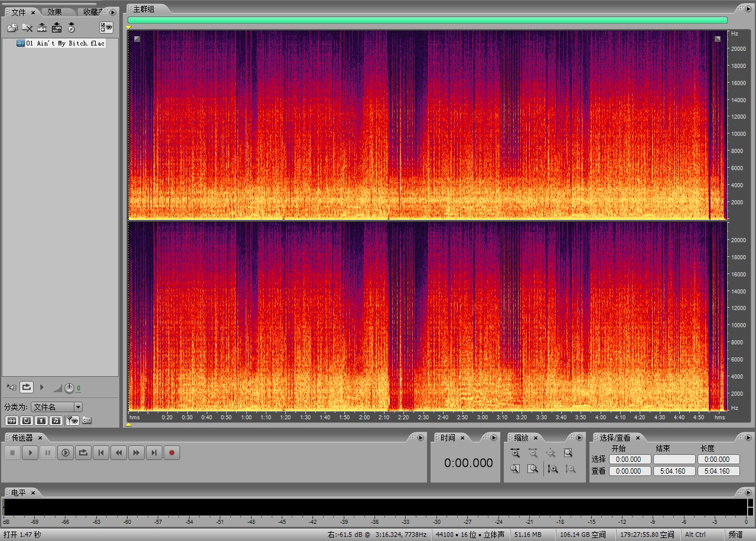Click Zoom In to Left Edge icon
This screenshot has height=541, width=756.
516,468
